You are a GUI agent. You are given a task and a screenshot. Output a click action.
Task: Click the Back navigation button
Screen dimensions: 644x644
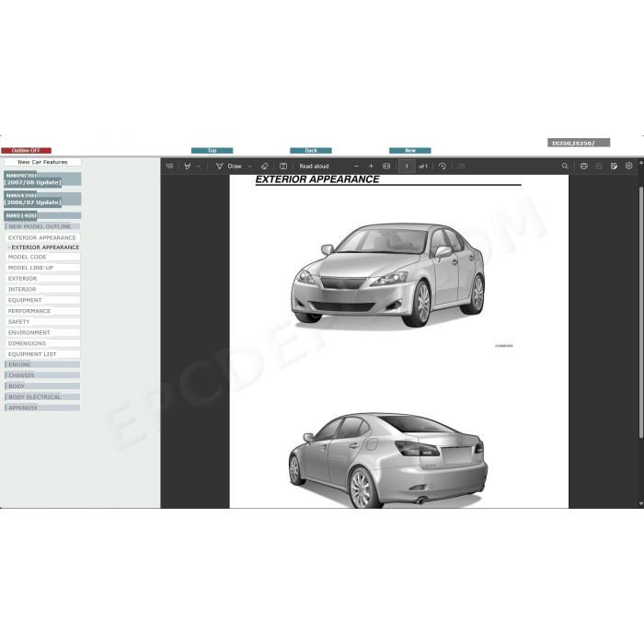(x=311, y=150)
